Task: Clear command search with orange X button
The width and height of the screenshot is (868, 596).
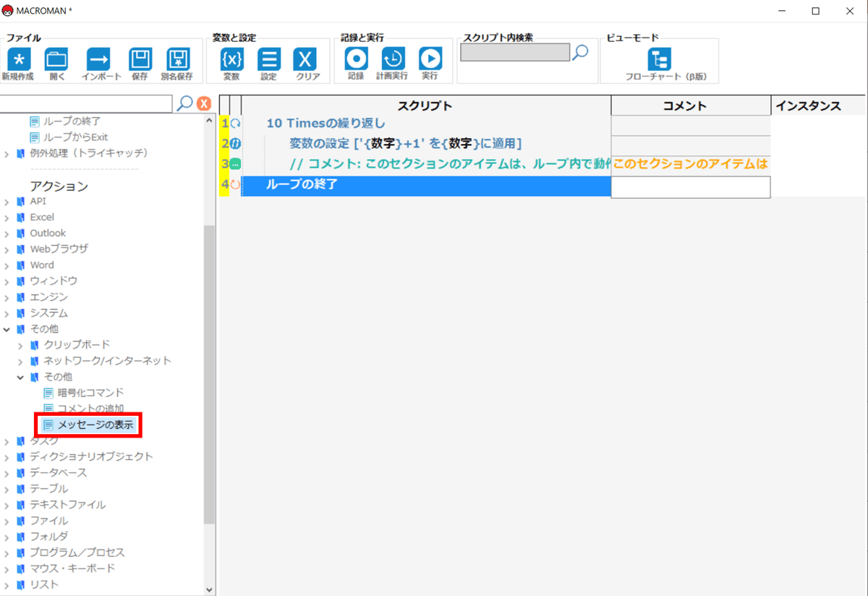Action: 204,104
